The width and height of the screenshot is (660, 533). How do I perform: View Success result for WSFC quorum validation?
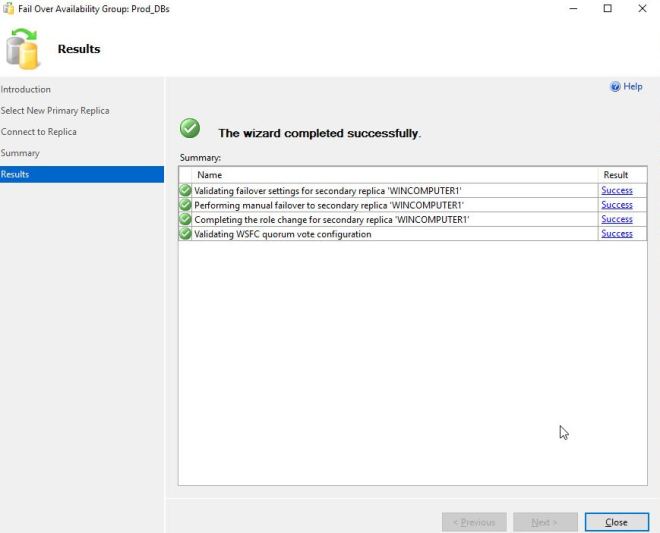tap(616, 234)
